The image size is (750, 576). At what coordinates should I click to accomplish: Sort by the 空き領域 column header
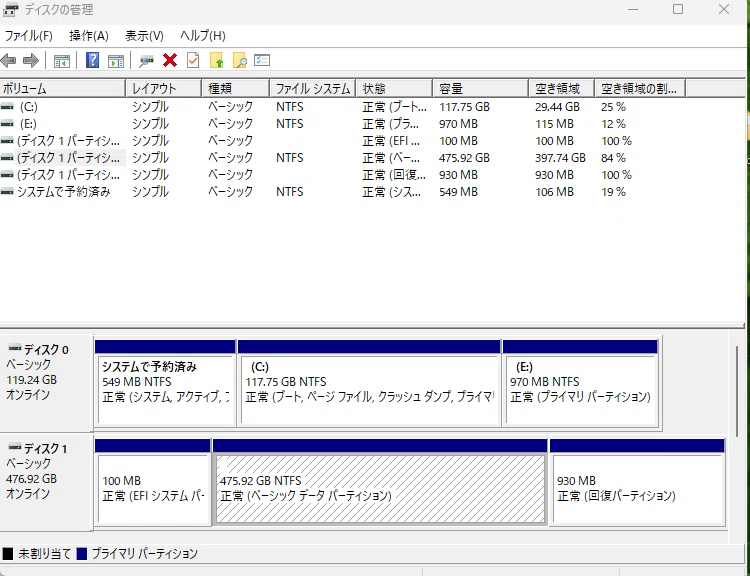(x=562, y=89)
